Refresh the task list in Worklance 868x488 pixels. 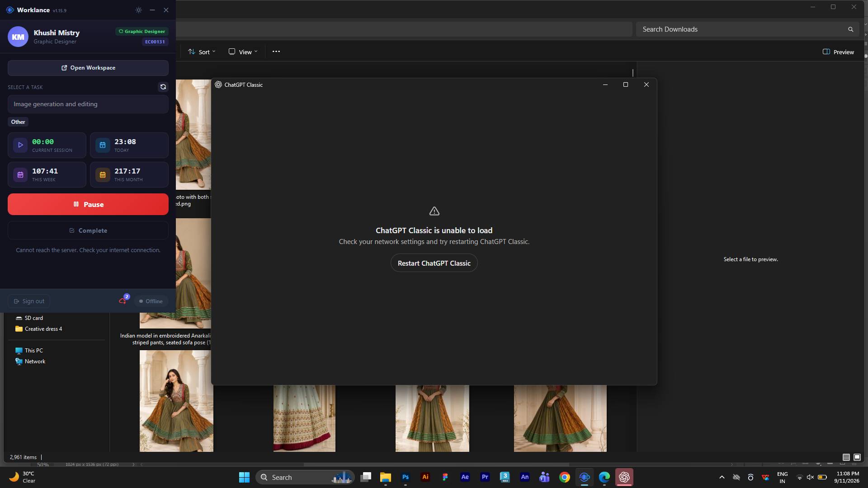coord(163,87)
